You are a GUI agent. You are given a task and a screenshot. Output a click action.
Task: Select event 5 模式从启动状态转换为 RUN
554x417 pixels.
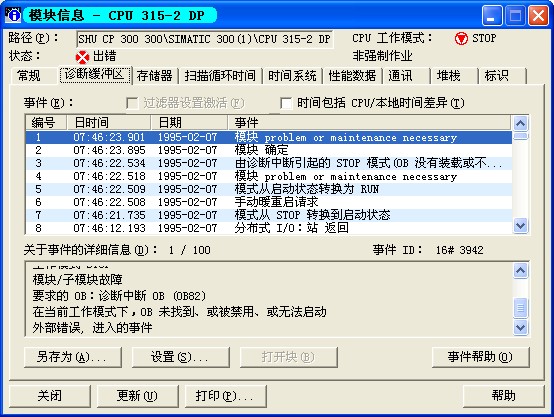[269, 189]
